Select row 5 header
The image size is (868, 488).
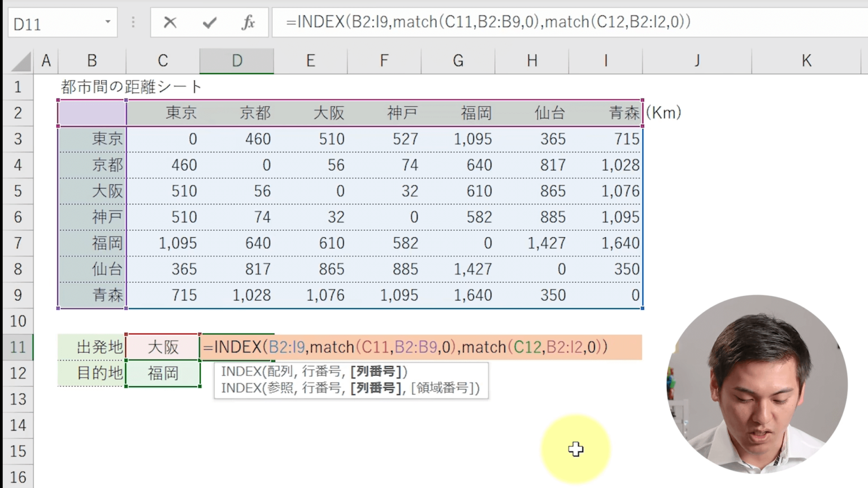(18, 191)
